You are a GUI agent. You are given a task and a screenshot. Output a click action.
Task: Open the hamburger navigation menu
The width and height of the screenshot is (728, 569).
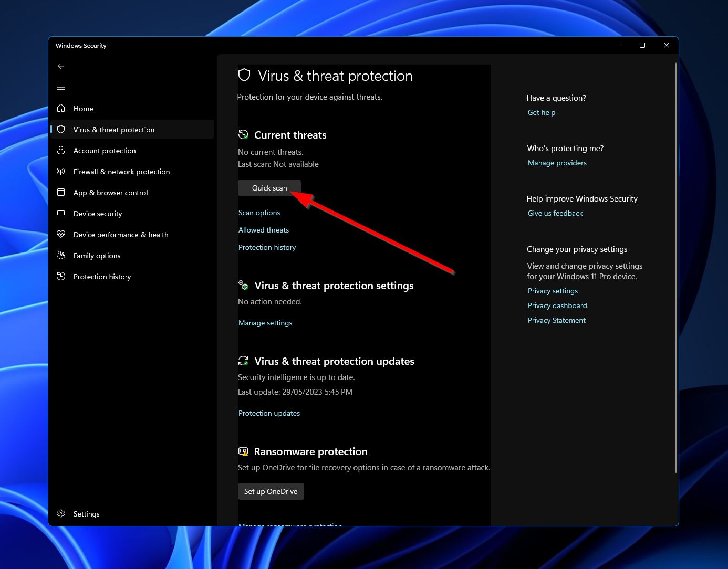[61, 87]
